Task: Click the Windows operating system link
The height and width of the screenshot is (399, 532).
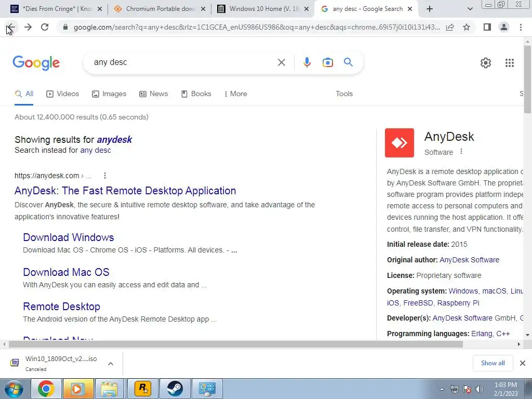Action: (x=463, y=291)
